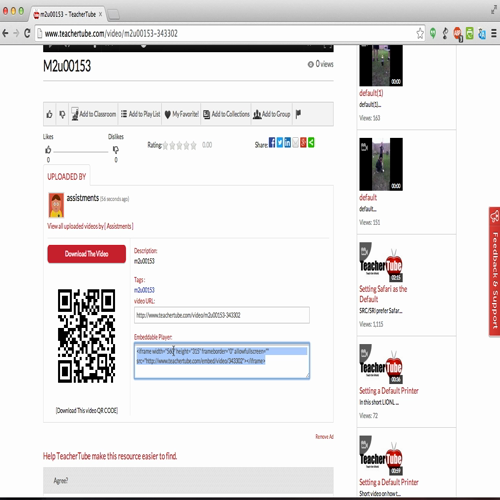This screenshot has width=500, height=500.
Task: Mark as My Favorite
Action: (x=182, y=114)
